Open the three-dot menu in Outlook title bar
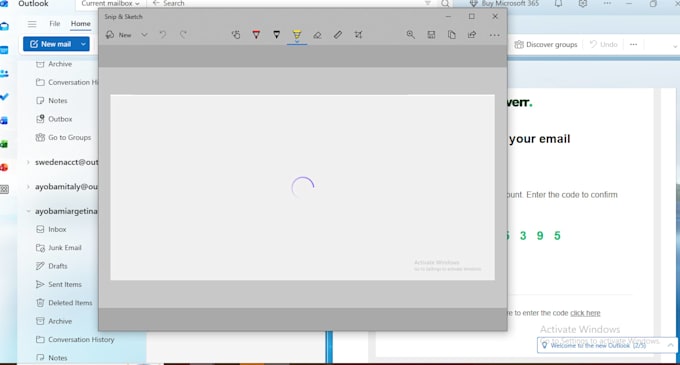Screen dimensions: 680x365 [607, 3]
